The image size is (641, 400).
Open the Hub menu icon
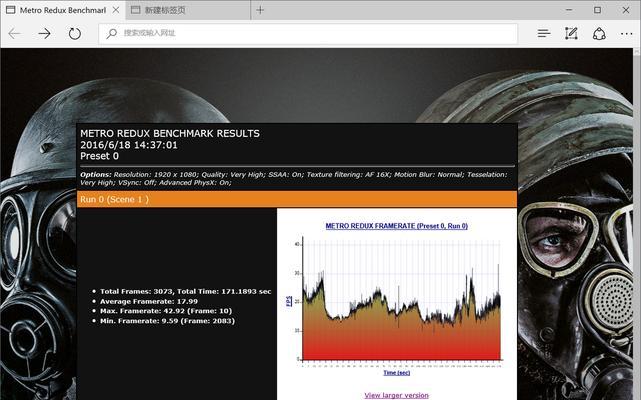click(543, 34)
